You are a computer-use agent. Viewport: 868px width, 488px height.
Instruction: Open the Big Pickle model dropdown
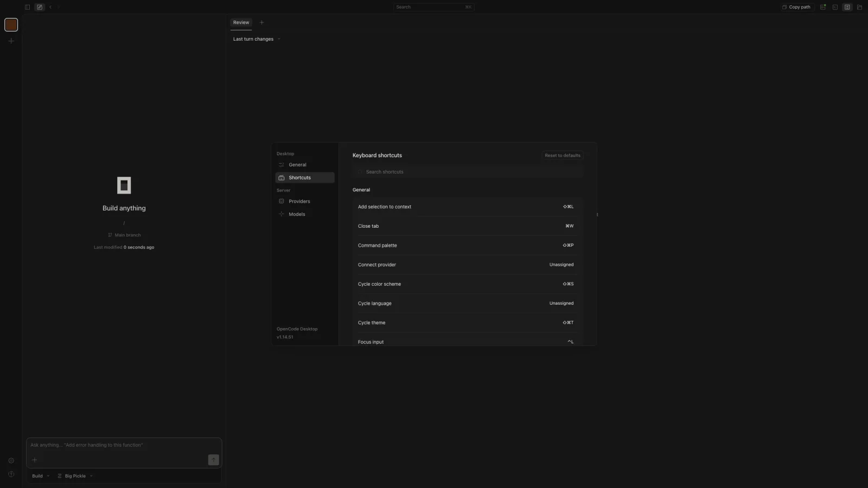(x=75, y=476)
